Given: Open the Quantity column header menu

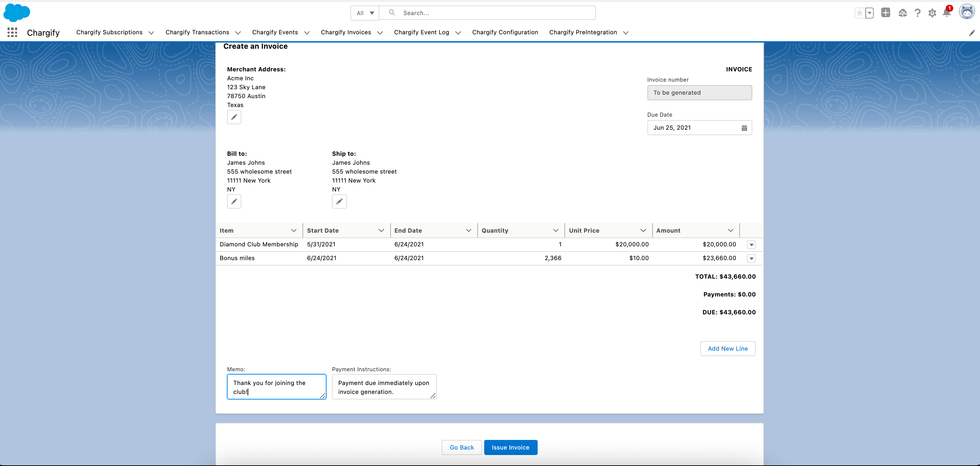Looking at the screenshot, I should click(x=555, y=231).
